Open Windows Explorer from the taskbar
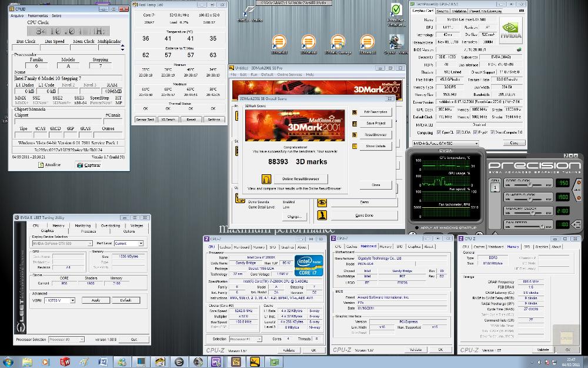The width and height of the screenshot is (588, 368). click(27, 362)
